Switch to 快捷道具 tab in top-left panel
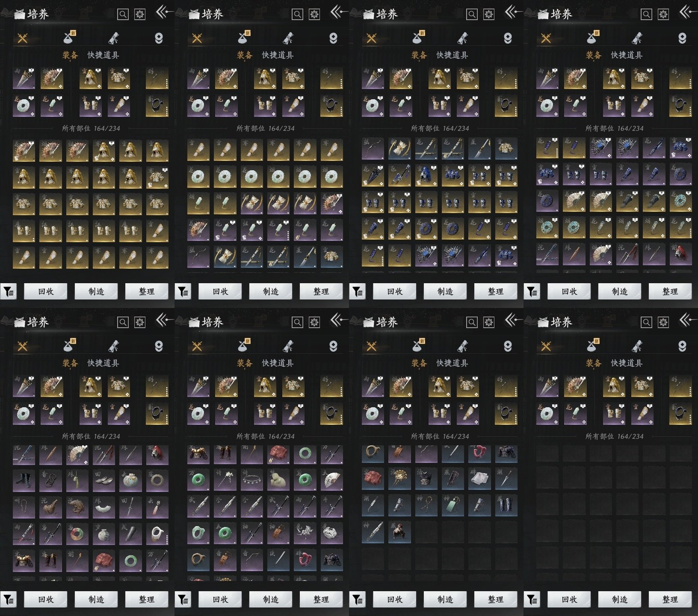Image resolution: width=698 pixels, height=616 pixels. pyautogui.click(x=103, y=55)
